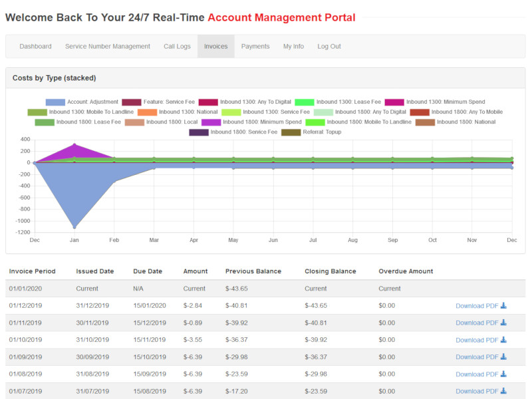Click download icon for 01/07/2019 invoice
Viewport: 532px width, 399px height.
pyautogui.click(x=503, y=391)
